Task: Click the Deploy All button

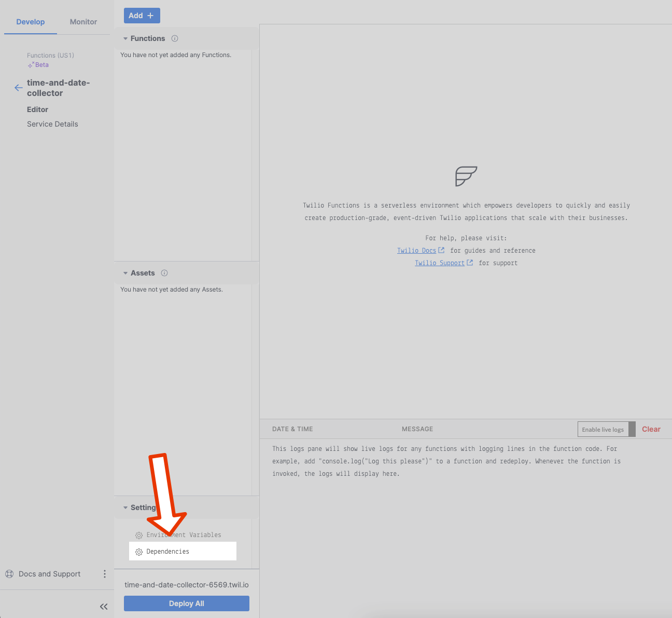Action: pos(187,603)
